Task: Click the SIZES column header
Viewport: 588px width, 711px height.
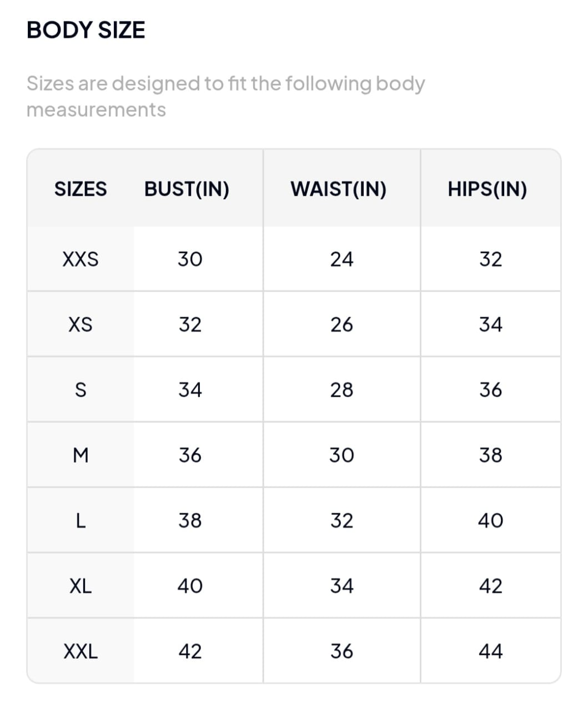Action: coord(81,189)
